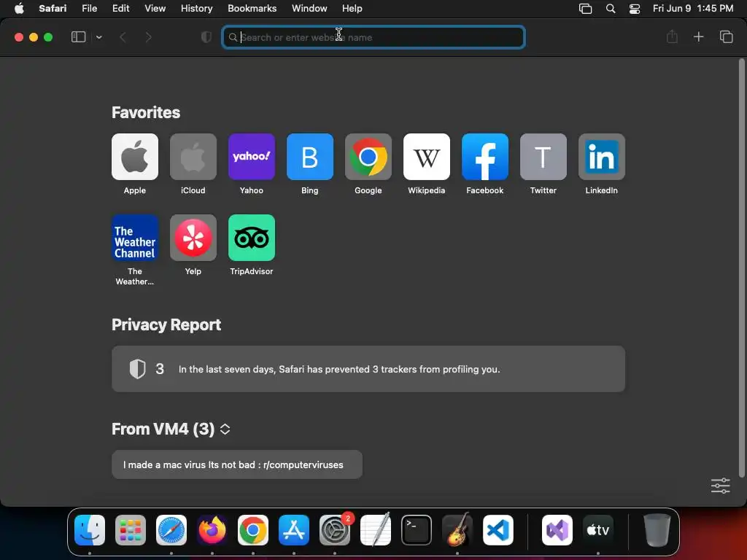Open Apple TV from the Dock

[x=598, y=530]
